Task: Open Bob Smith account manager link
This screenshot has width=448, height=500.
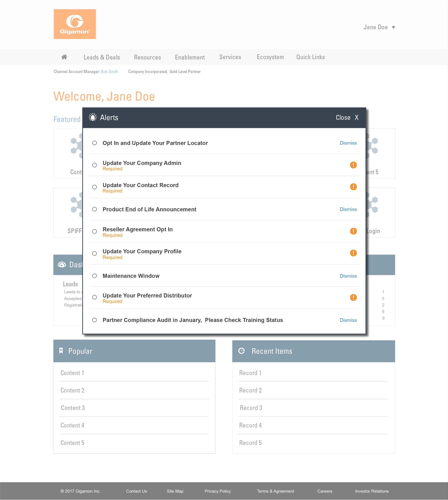Action: 109,72
